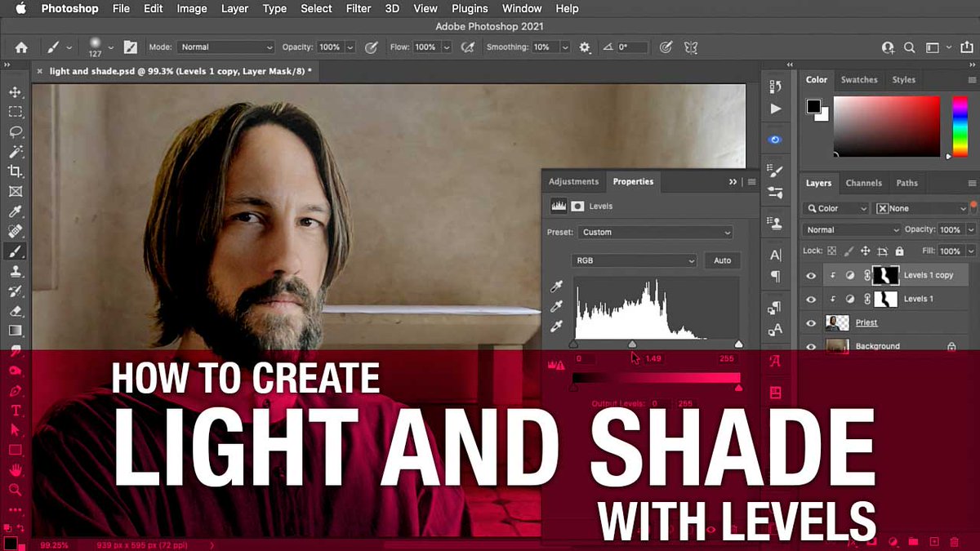The width and height of the screenshot is (980, 551).
Task: Toggle lock all
Action: point(899,251)
